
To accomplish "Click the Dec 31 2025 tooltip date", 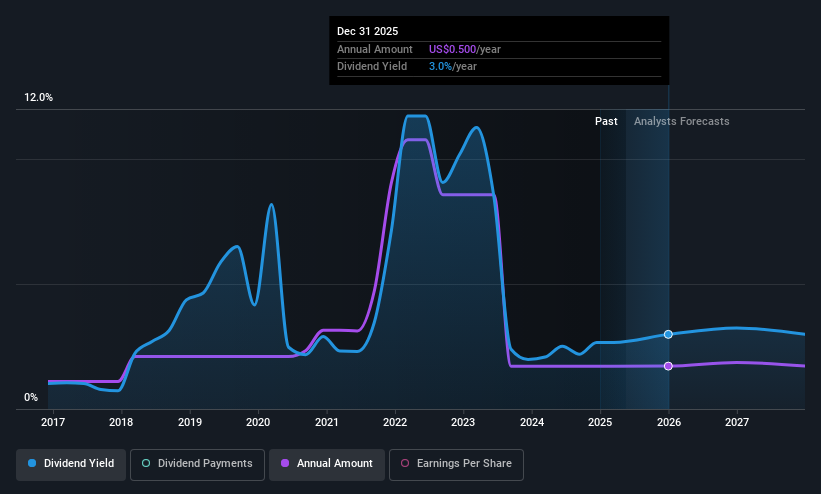I will pyautogui.click(x=368, y=31).
